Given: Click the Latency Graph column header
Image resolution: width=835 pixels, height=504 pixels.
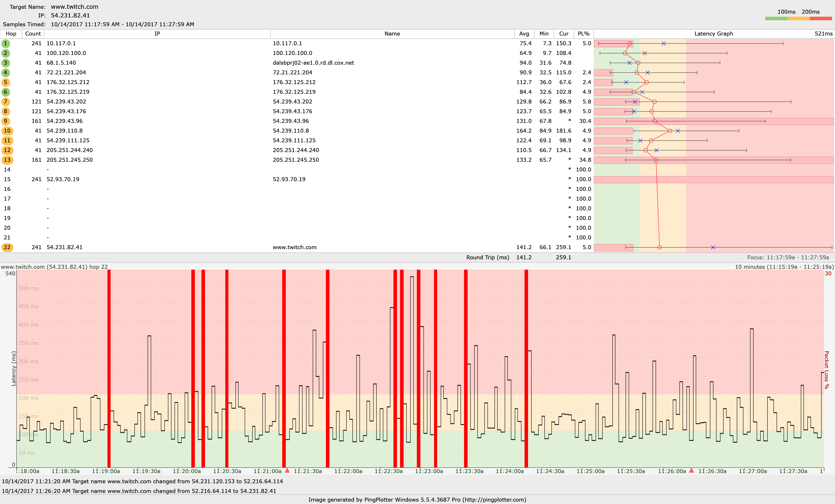Looking at the screenshot, I should pos(713,34).
